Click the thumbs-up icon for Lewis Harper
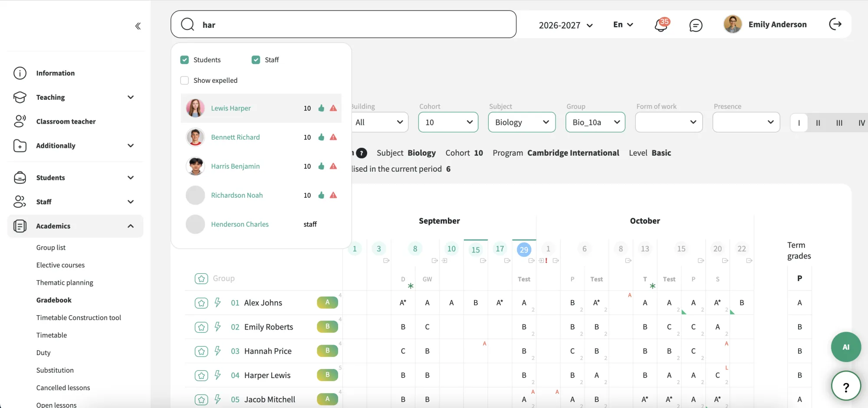The width and height of the screenshot is (868, 408). tap(321, 108)
